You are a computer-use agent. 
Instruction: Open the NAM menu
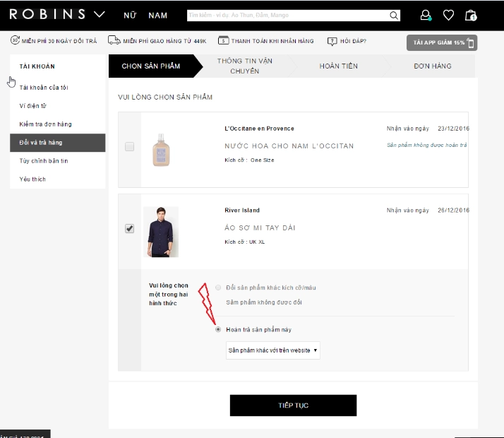coord(158,16)
